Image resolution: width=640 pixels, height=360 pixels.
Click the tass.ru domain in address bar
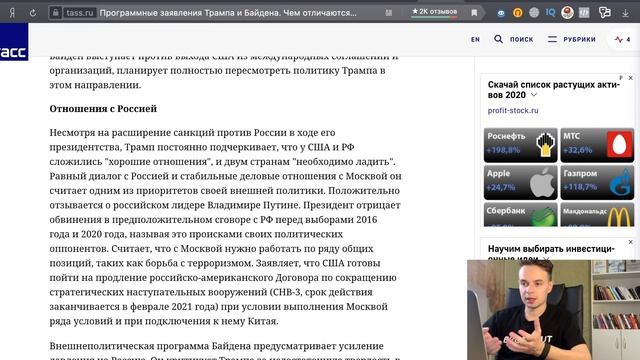pyautogui.click(x=80, y=13)
